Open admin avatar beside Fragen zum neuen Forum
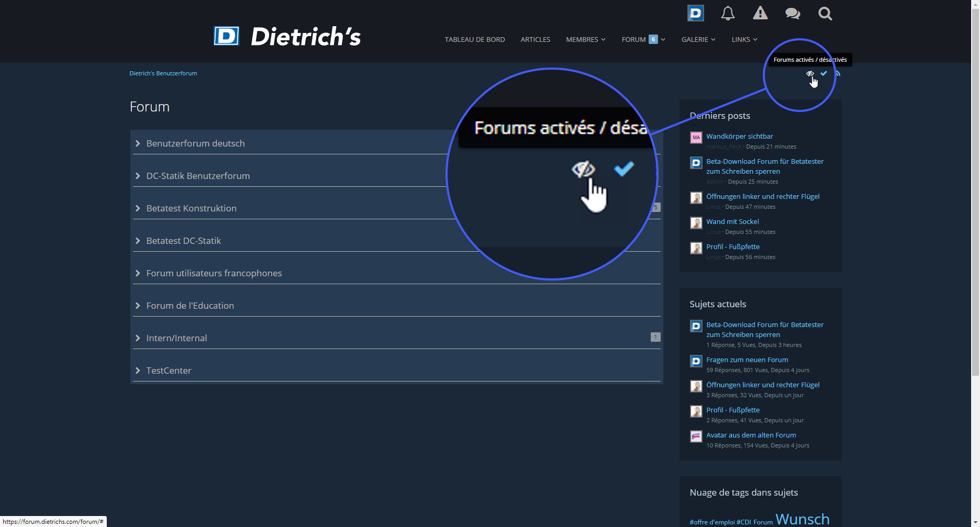 click(x=696, y=361)
